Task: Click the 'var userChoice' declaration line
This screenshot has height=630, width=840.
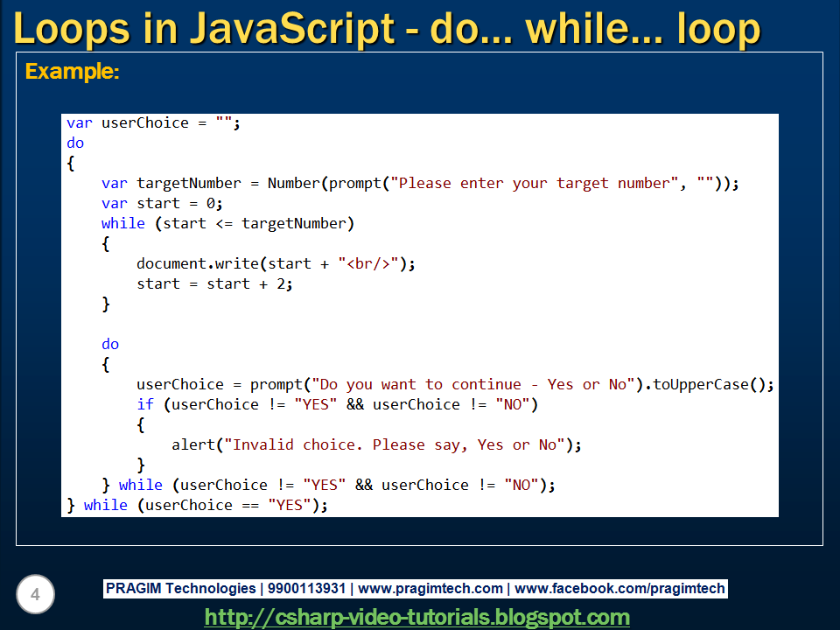Action: point(149,122)
